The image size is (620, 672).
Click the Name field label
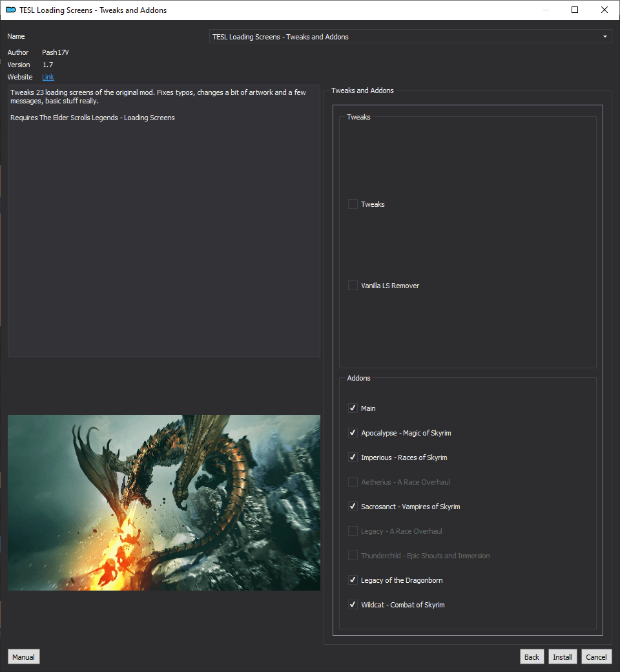16,36
